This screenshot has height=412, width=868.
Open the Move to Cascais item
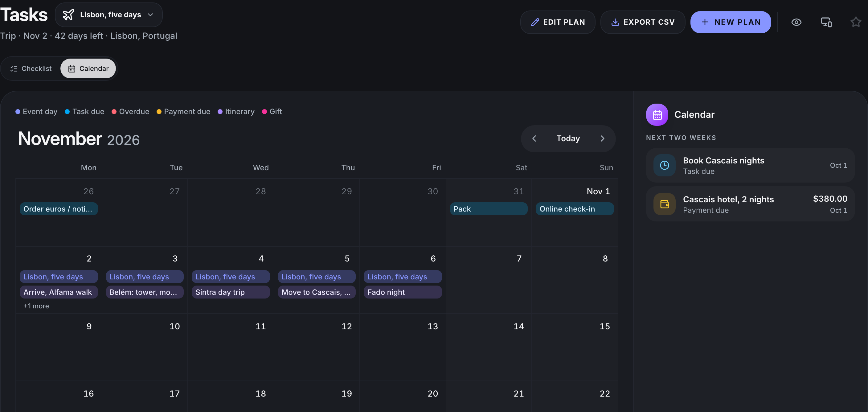317,292
